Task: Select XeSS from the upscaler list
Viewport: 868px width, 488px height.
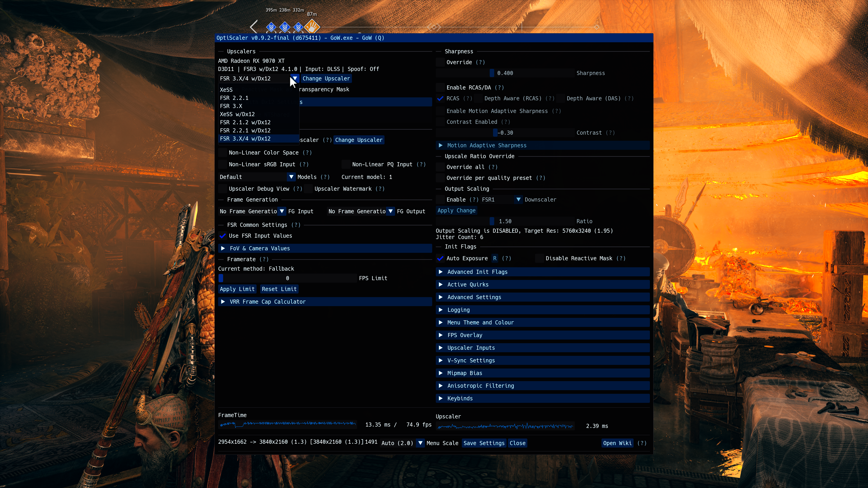Action: (x=259, y=90)
